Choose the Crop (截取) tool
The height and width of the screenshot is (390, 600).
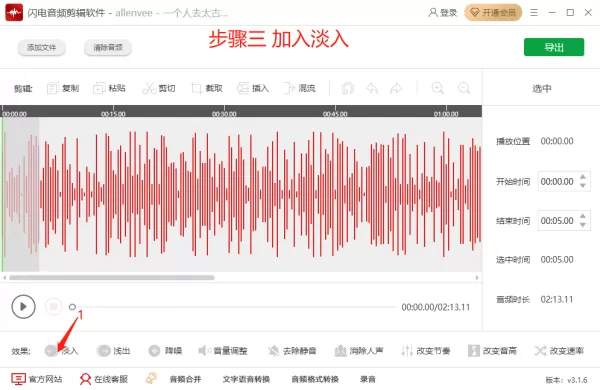click(x=207, y=88)
